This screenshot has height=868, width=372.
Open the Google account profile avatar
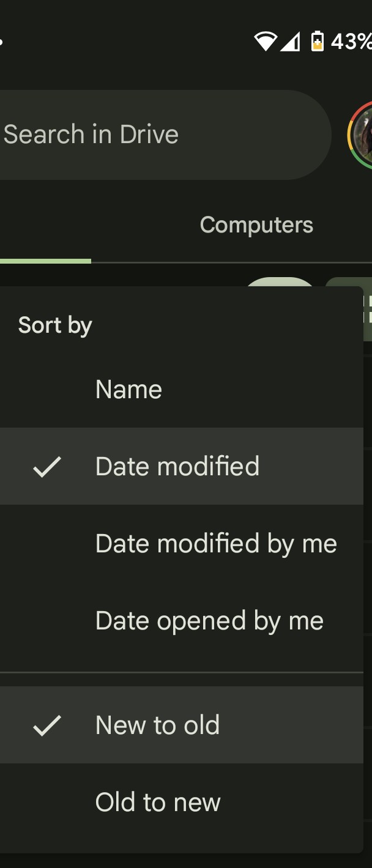click(362, 135)
